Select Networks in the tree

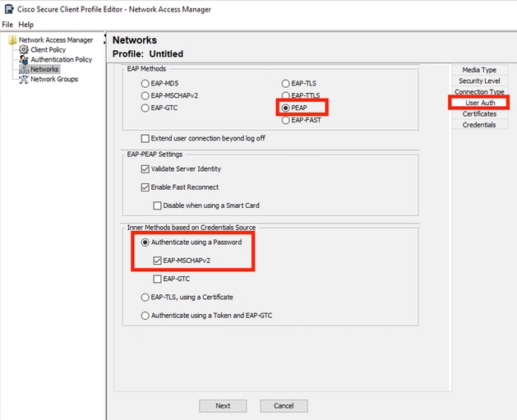tap(44, 69)
